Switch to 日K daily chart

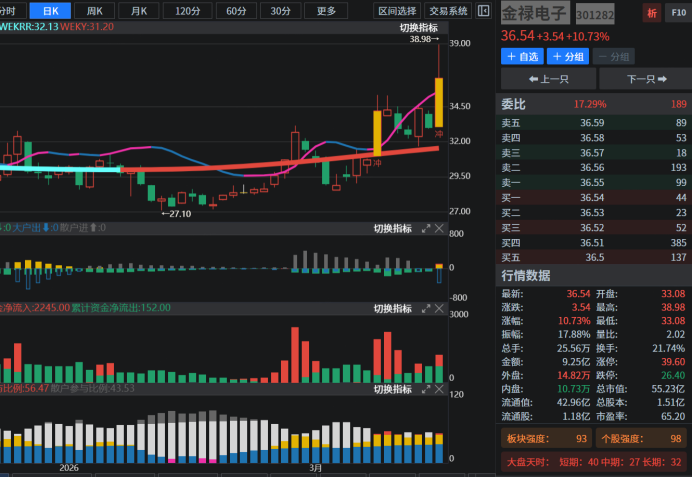pos(50,11)
